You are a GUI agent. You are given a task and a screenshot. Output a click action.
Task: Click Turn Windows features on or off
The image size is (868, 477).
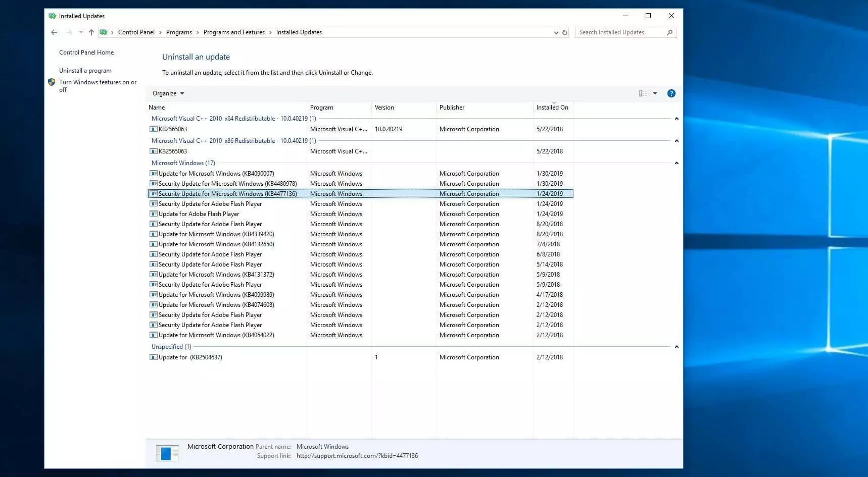click(98, 82)
